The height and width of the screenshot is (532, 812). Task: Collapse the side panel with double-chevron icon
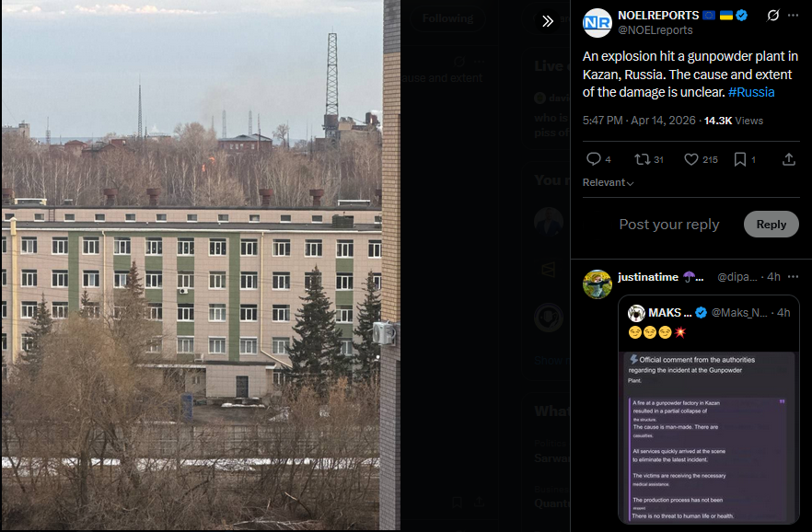tap(548, 21)
